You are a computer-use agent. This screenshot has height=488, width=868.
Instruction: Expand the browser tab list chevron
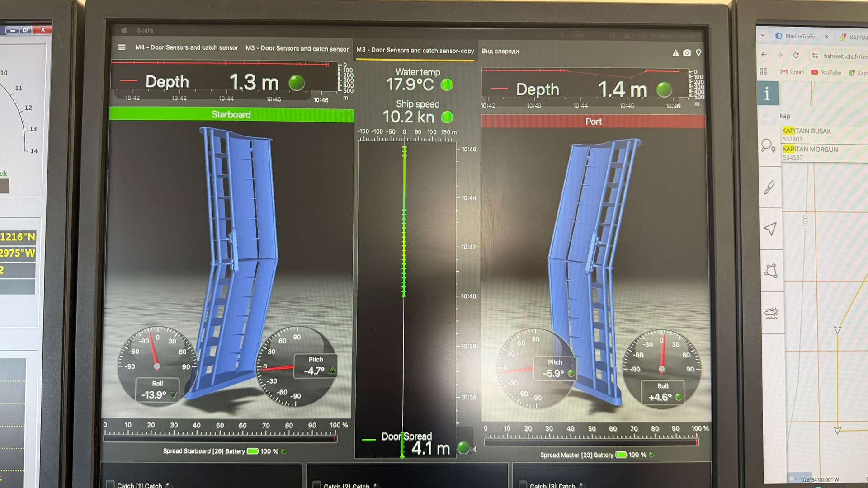pos(763,35)
